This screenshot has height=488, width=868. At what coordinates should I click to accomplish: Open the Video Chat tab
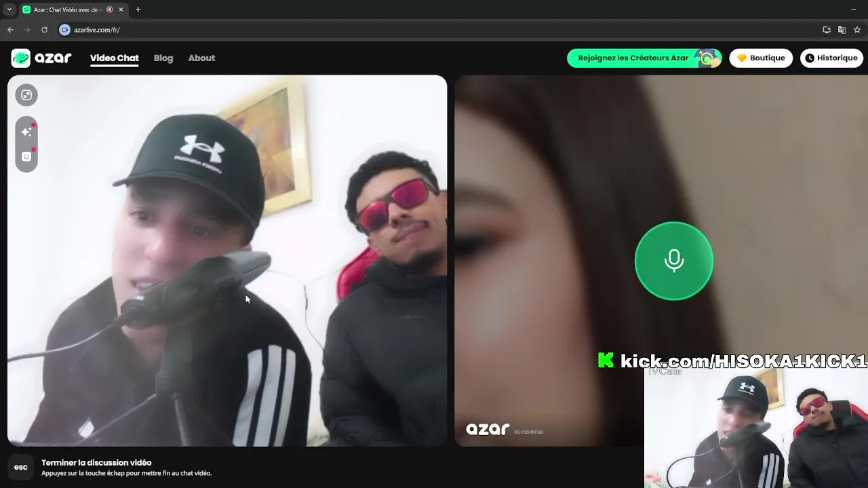tap(114, 58)
